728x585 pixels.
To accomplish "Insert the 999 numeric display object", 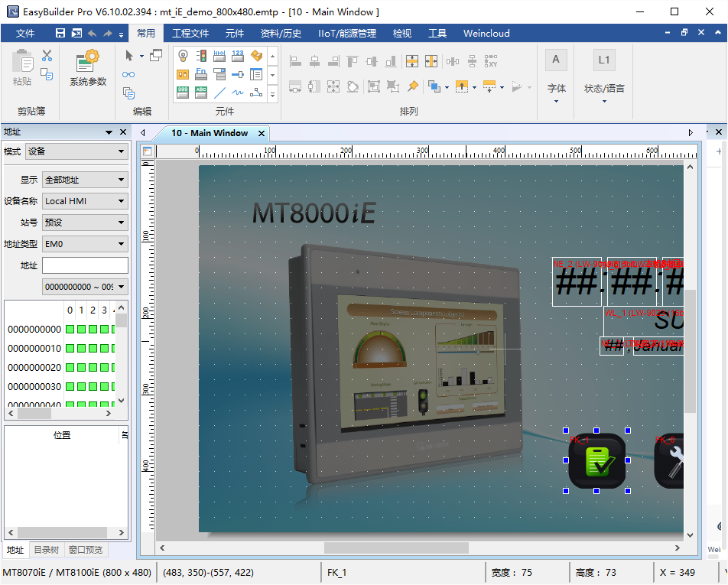I will (x=183, y=93).
